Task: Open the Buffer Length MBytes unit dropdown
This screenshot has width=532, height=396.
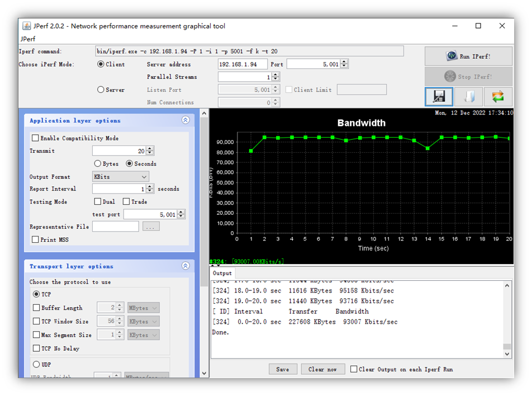Action: click(143, 308)
